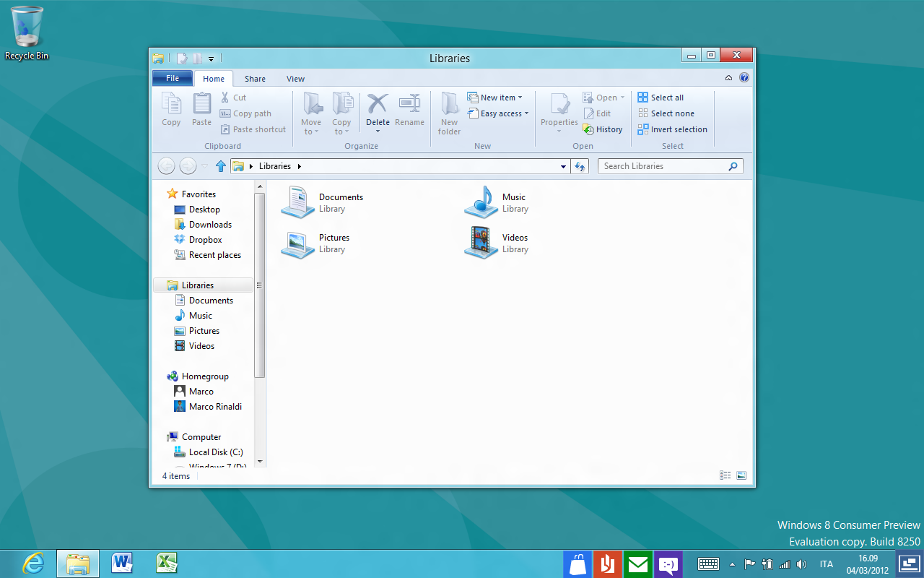Open Downloads in the navigation pane
This screenshot has height=578, width=924.
coord(203,225)
